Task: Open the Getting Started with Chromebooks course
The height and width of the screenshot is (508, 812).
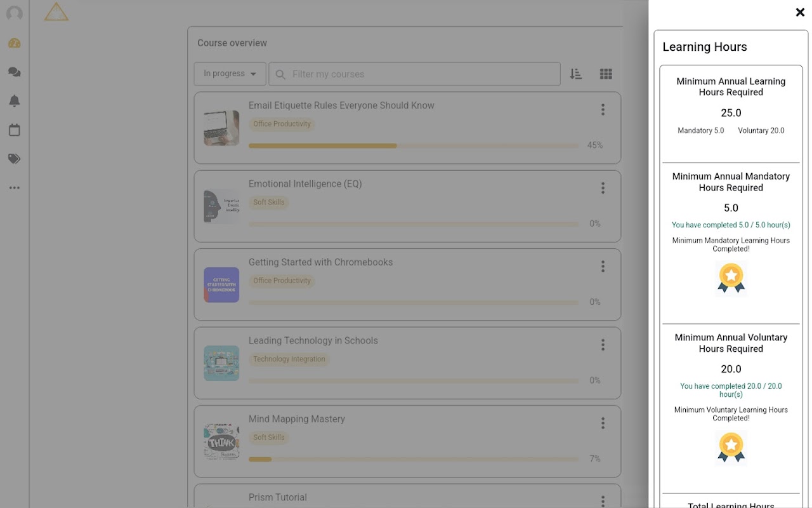Action: 320,262
